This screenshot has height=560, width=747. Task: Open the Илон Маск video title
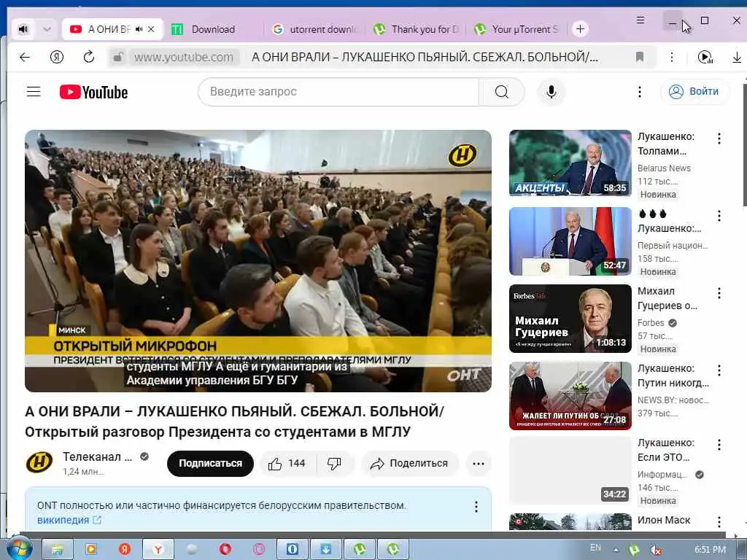point(664,520)
